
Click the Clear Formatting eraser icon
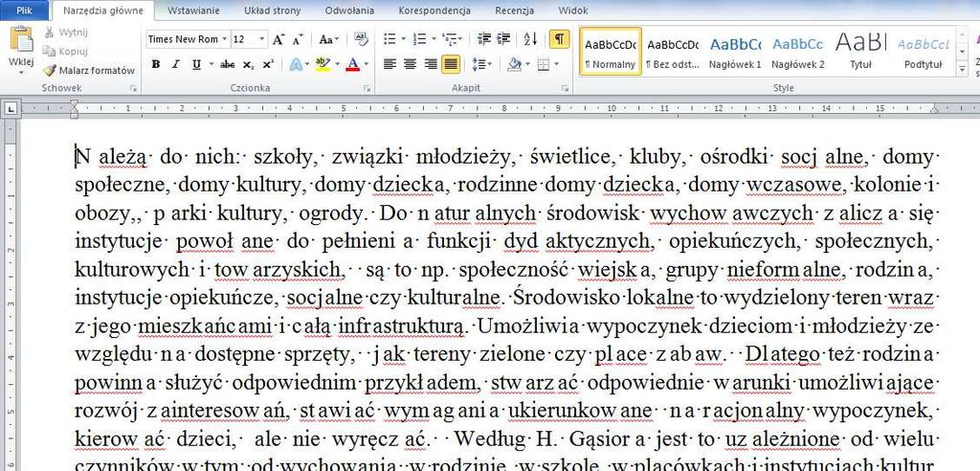pos(361,39)
